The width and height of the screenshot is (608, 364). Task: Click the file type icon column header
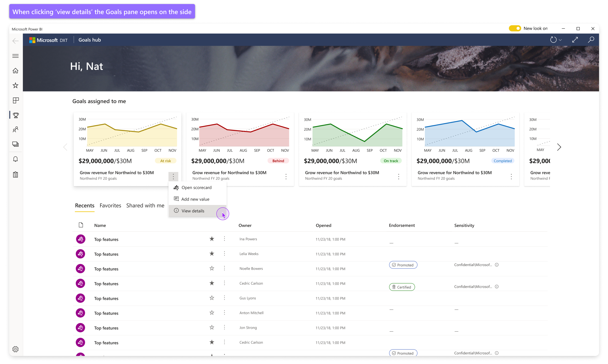[x=81, y=225]
